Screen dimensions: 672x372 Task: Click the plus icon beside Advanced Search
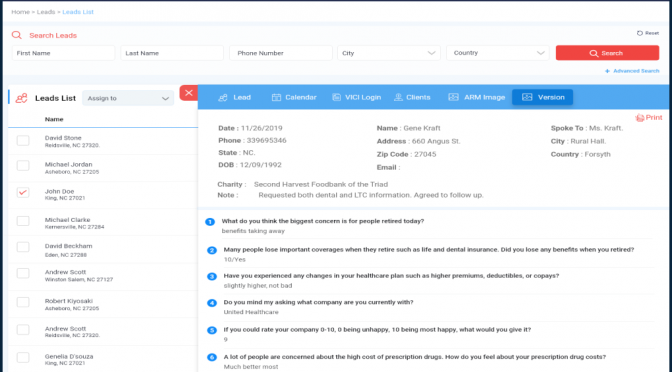pos(607,71)
